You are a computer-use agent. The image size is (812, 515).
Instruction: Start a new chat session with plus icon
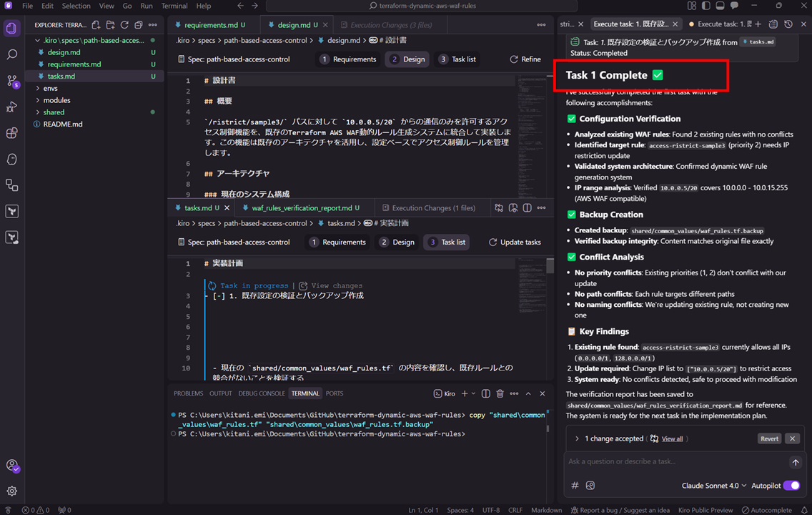coord(758,24)
